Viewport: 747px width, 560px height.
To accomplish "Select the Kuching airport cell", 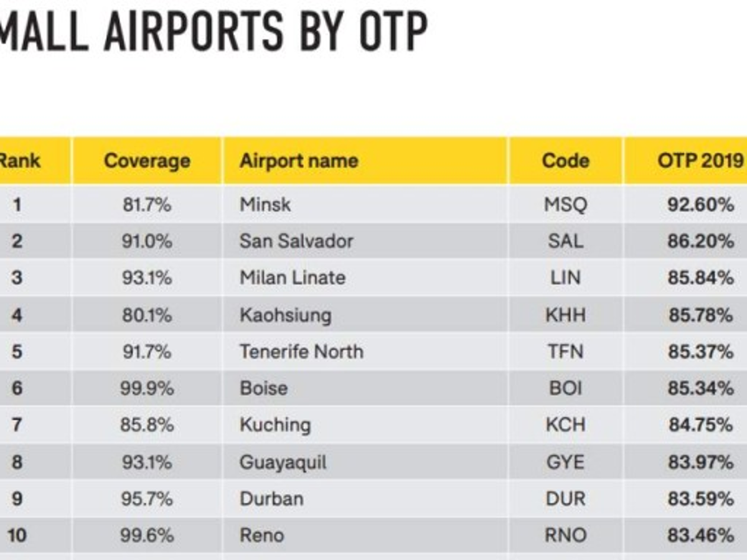I will pos(275,425).
